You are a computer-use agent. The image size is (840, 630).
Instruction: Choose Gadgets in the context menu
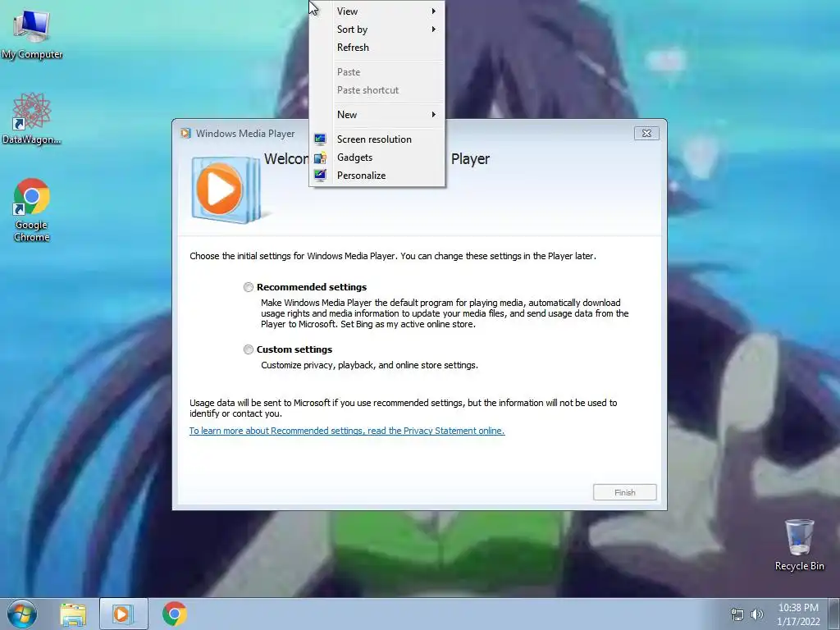click(x=377, y=157)
